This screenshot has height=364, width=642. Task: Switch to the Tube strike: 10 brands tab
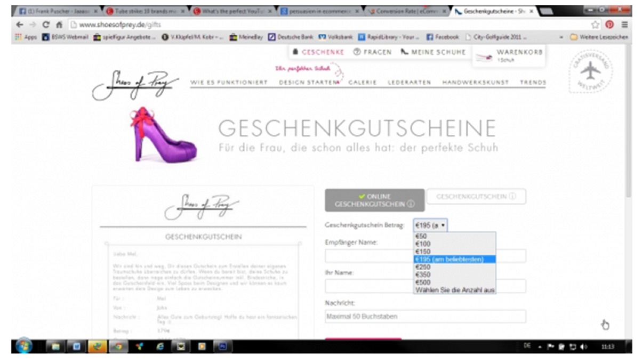(x=144, y=11)
